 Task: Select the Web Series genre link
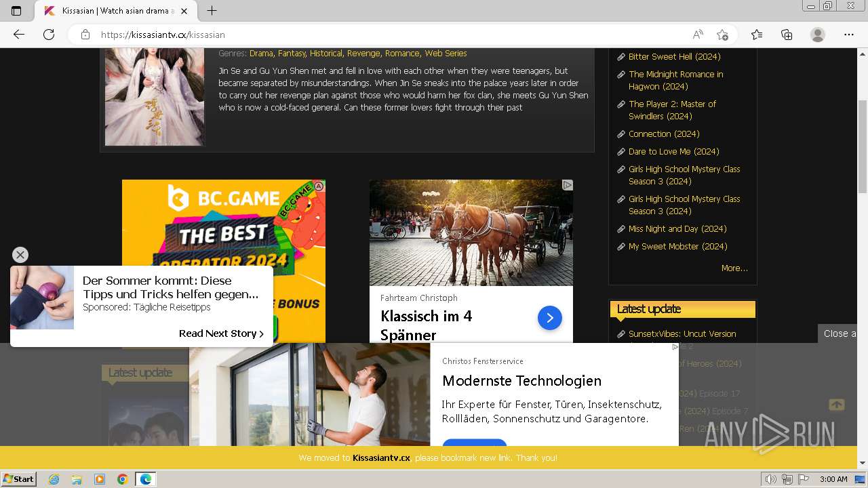tap(446, 53)
